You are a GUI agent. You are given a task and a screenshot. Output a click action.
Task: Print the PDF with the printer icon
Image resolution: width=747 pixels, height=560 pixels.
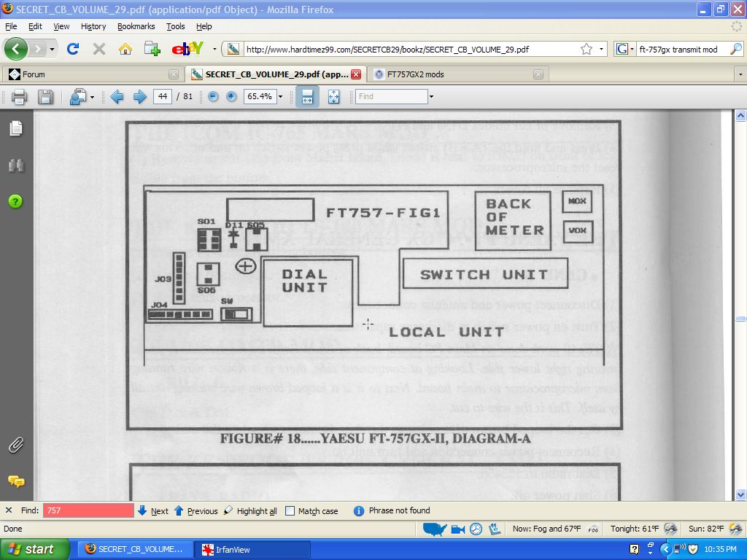(20, 97)
